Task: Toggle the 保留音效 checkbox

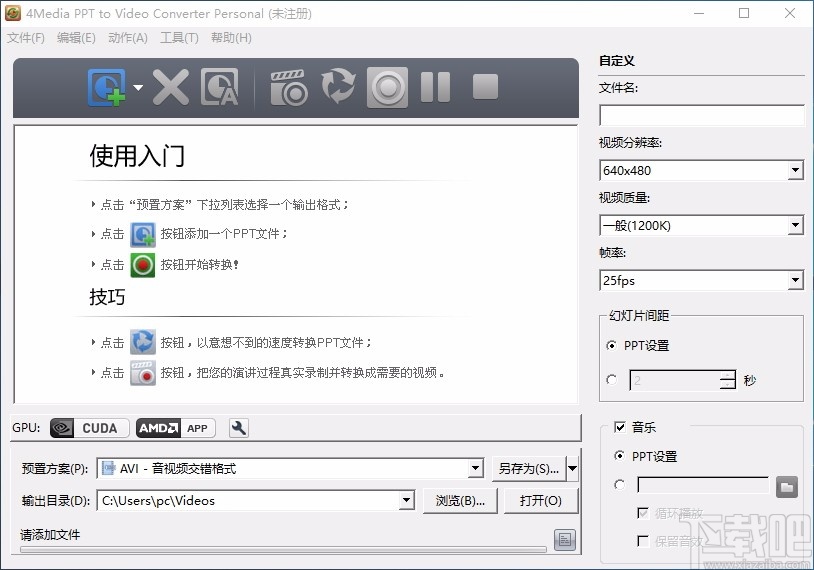Action: [643, 541]
